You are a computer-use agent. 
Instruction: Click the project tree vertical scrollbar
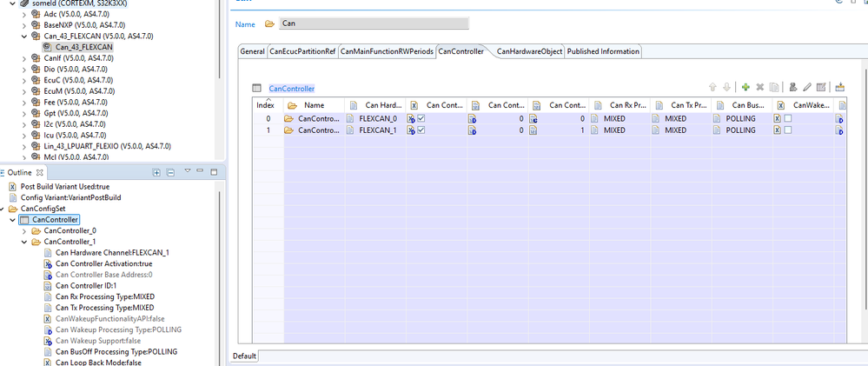221,39
